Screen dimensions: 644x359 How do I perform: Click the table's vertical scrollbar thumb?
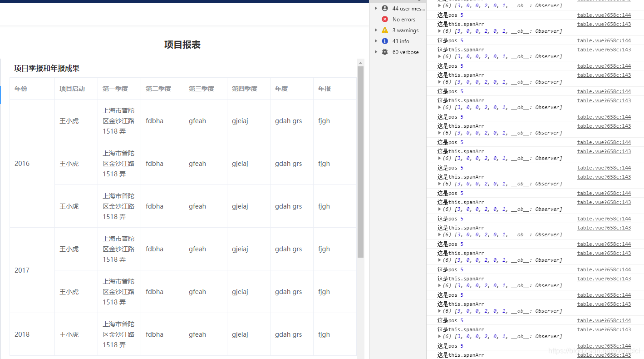click(361, 162)
